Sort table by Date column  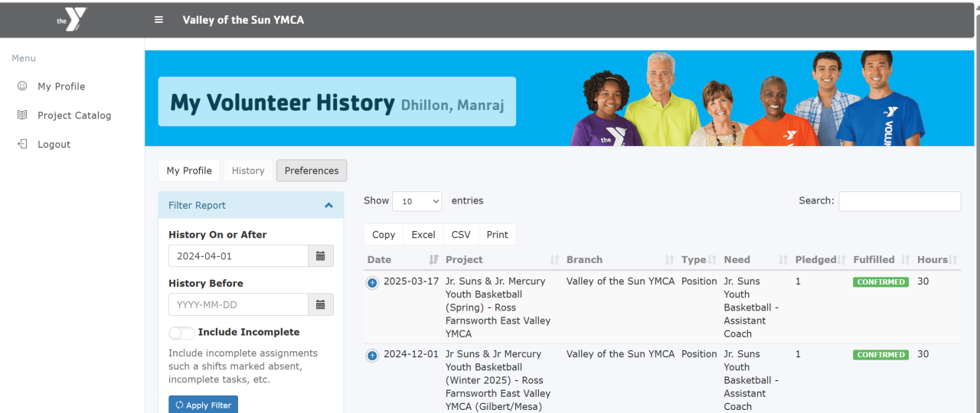pos(403,259)
